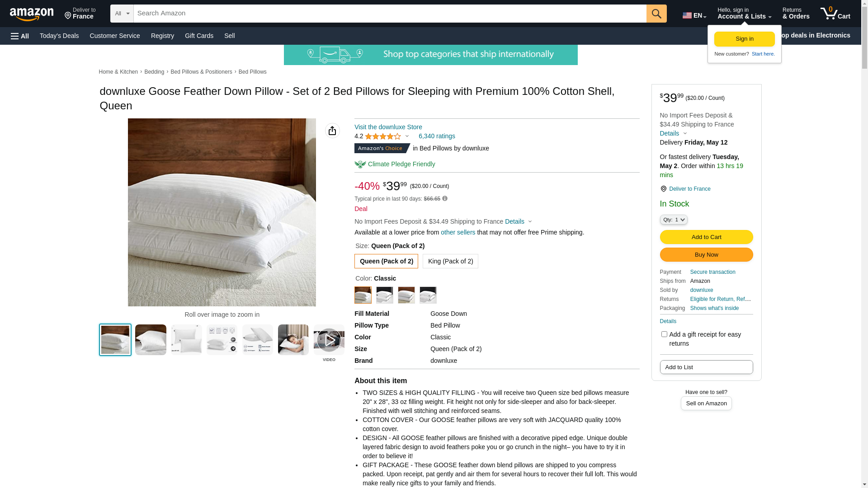868x488 pixels.
Task: Check the gift receipt checkbox
Action: coord(664,334)
